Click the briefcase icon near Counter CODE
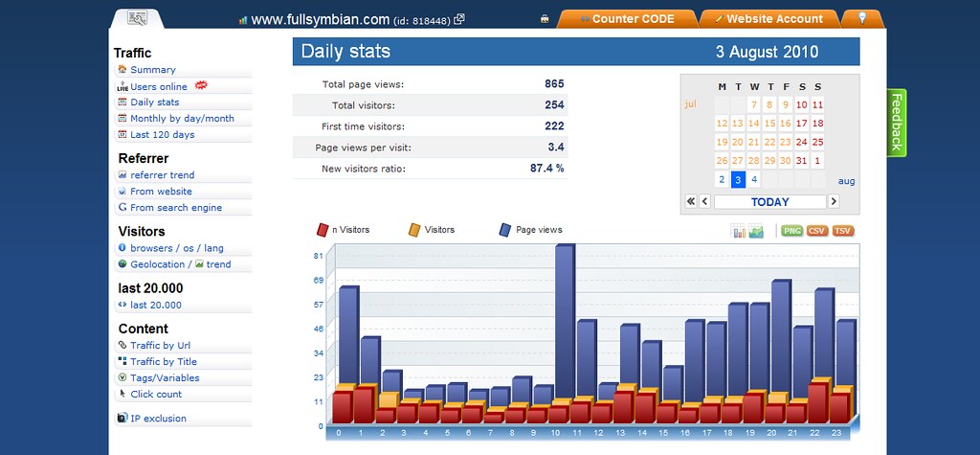This screenshot has width=980, height=455. [x=545, y=19]
